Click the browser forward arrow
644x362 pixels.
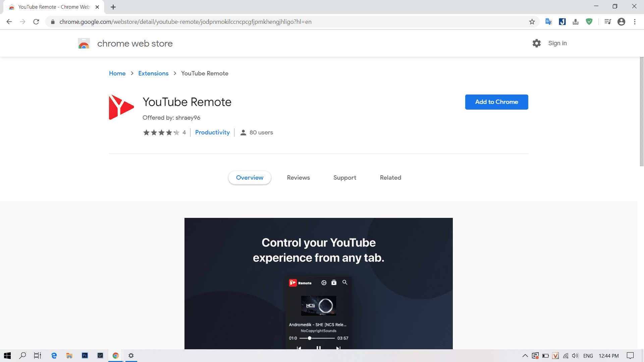22,22
